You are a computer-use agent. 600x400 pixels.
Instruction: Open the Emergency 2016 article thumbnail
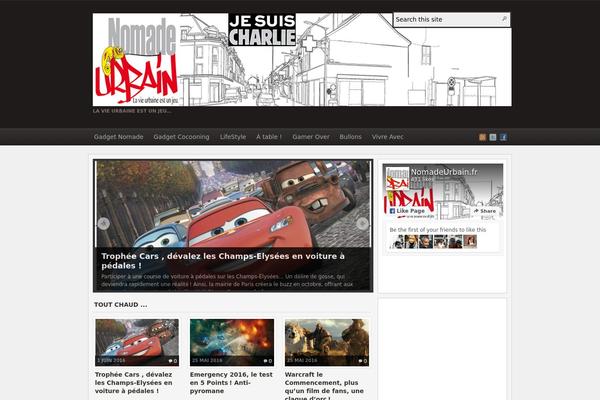click(x=232, y=342)
